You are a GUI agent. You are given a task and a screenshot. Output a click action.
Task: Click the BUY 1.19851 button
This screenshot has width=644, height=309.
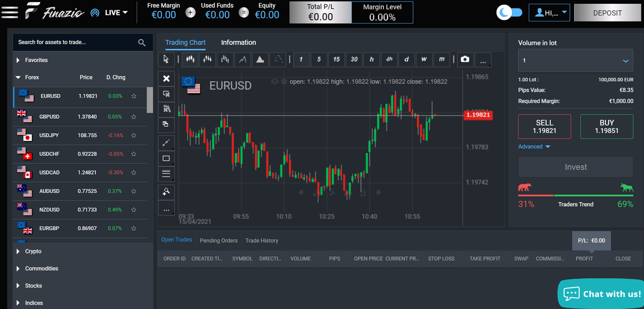[x=606, y=127]
